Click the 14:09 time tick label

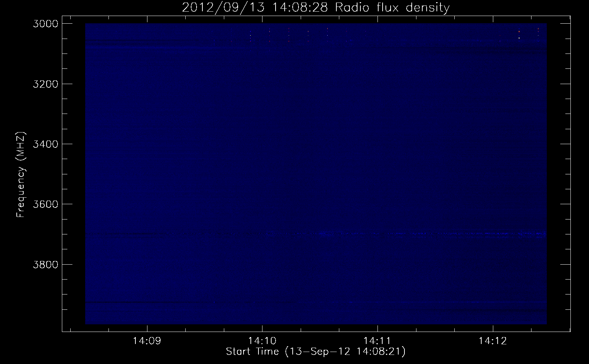[147, 341]
